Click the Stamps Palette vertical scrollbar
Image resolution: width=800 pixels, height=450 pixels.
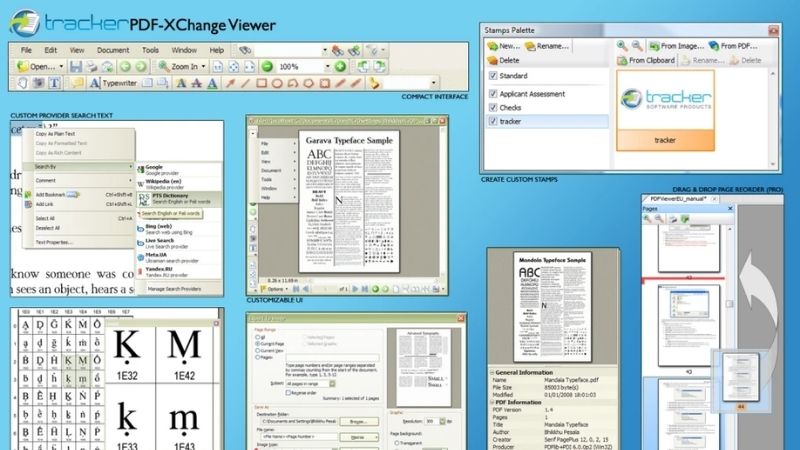click(772, 119)
